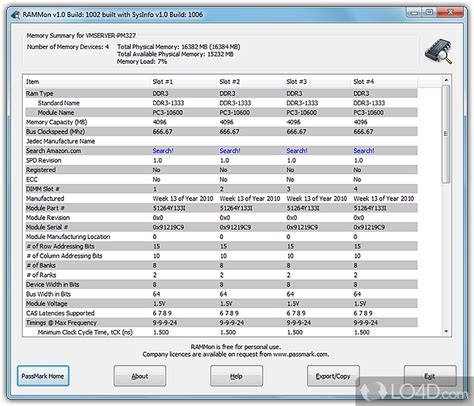Select the Slot #1 column header

[x=163, y=82]
